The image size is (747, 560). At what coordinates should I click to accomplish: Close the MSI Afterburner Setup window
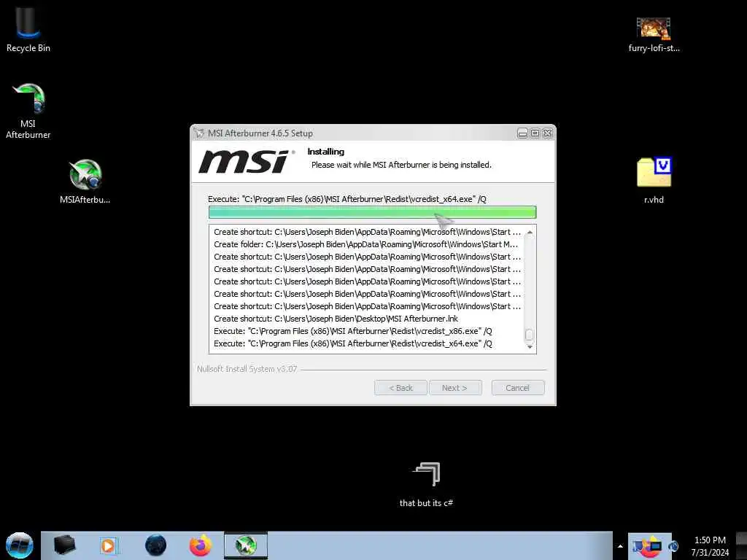tap(547, 133)
